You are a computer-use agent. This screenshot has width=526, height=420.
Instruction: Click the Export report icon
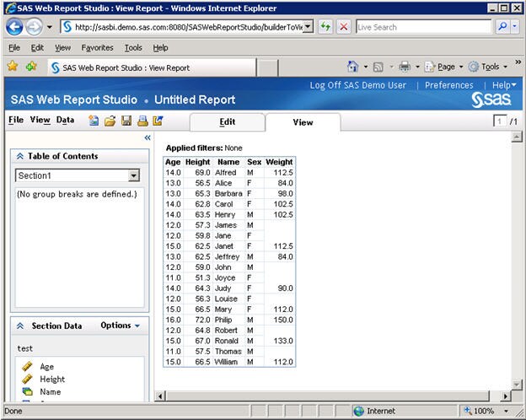tap(158, 121)
